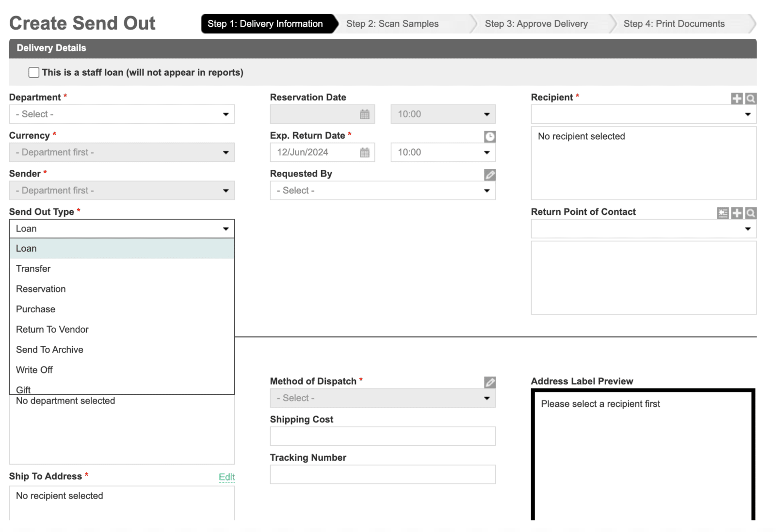The height and width of the screenshot is (532, 776).
Task: Switch to Step 4: Print Documents
Action: (674, 23)
